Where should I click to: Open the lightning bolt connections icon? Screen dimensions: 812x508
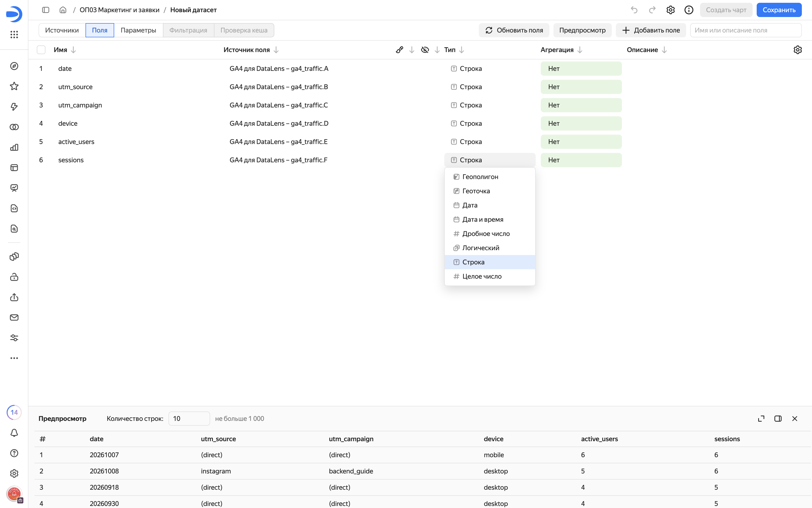[14, 107]
